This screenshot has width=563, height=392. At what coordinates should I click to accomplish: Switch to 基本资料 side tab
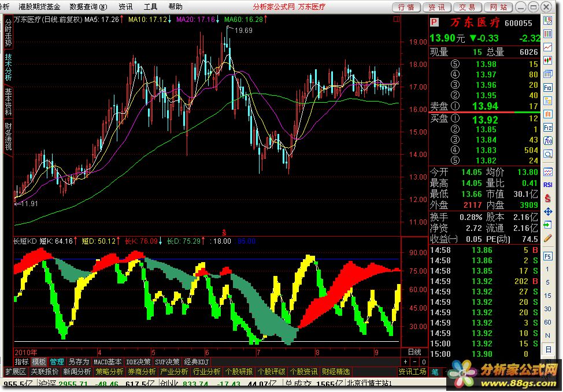pos(8,102)
